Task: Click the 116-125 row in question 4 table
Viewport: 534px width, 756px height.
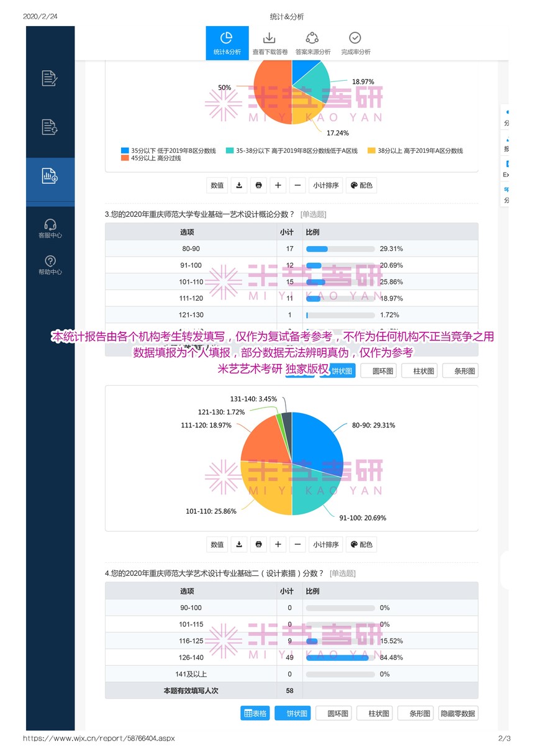Action: coord(292,641)
